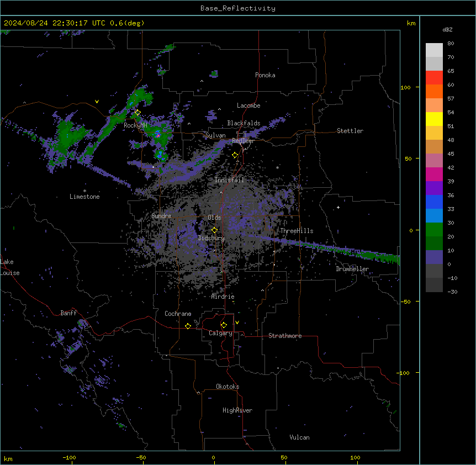Click the Okotoks city label
This screenshot has height=465, width=476.
(x=228, y=387)
